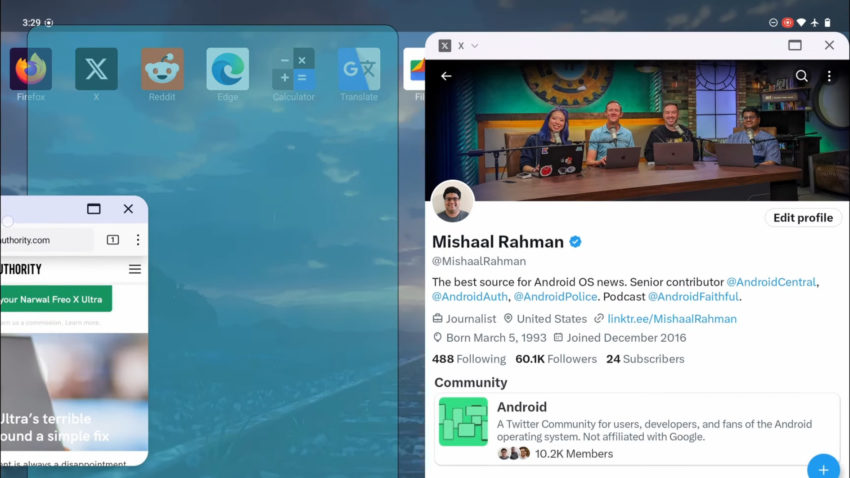The image size is (850, 478).
Task: Tap the search icon on profile header
Action: 801,76
